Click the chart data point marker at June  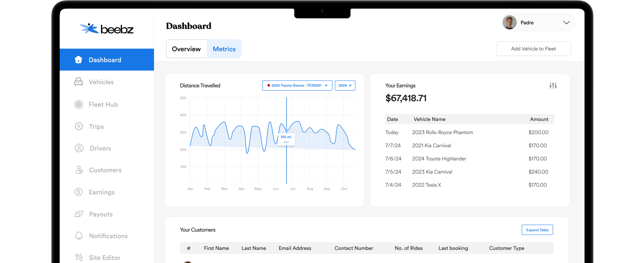287,130
